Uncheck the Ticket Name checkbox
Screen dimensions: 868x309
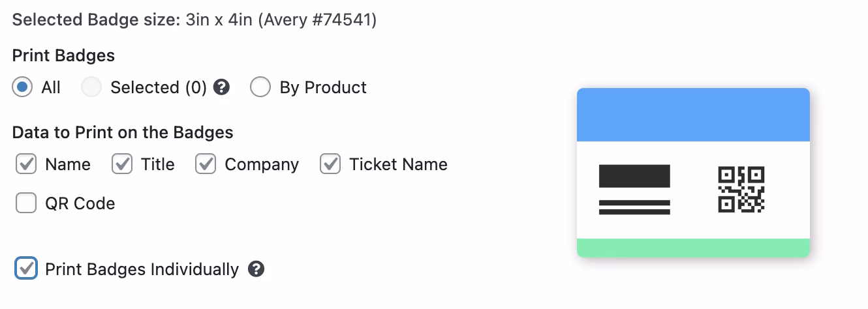pyautogui.click(x=330, y=164)
